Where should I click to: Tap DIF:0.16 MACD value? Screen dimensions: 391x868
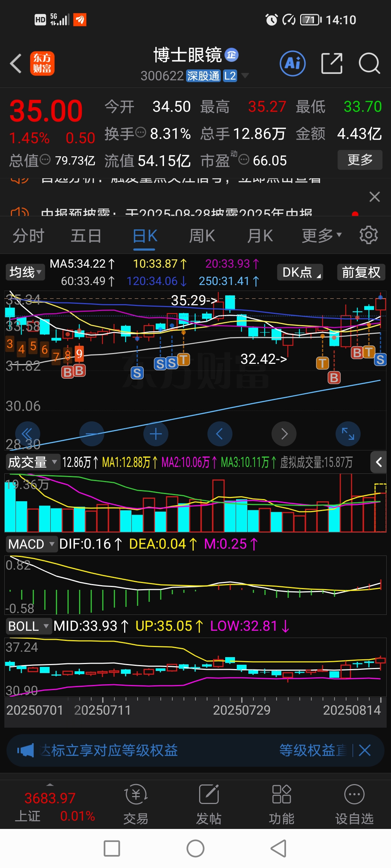pos(91,544)
